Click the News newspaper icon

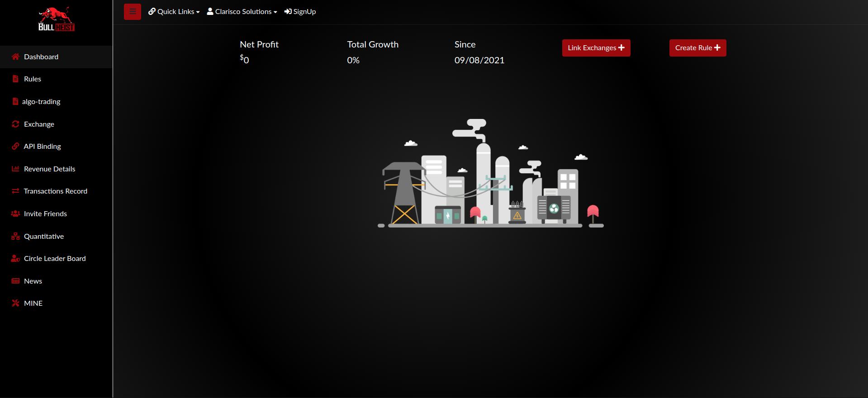coord(15,281)
